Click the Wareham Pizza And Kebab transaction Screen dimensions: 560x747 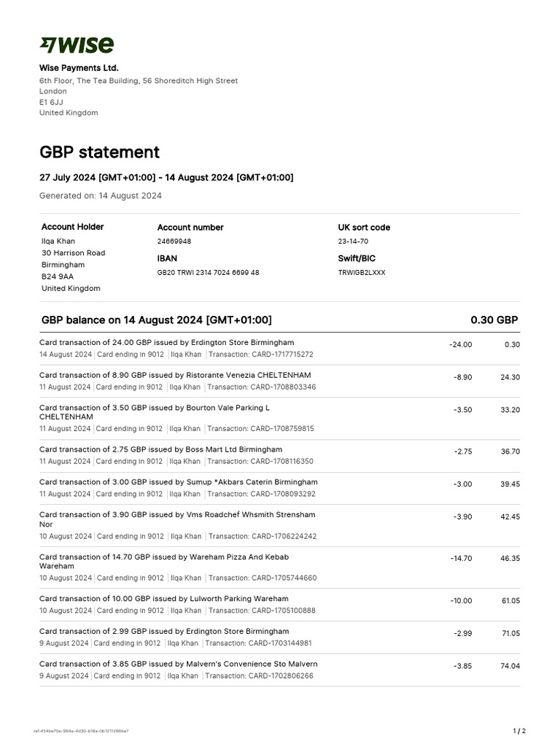279,568
